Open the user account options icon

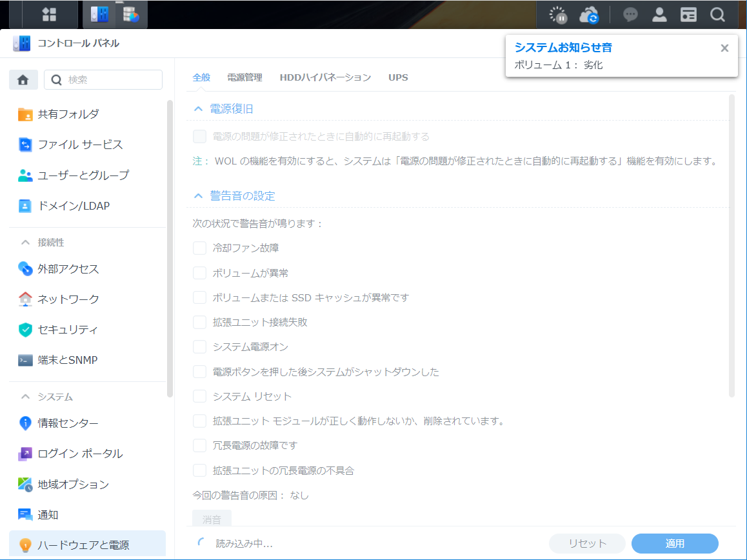click(659, 15)
